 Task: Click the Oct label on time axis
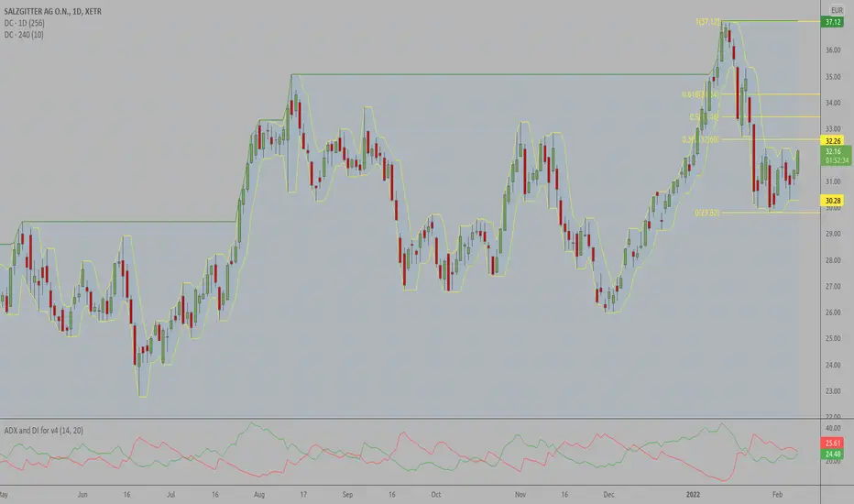click(x=436, y=495)
